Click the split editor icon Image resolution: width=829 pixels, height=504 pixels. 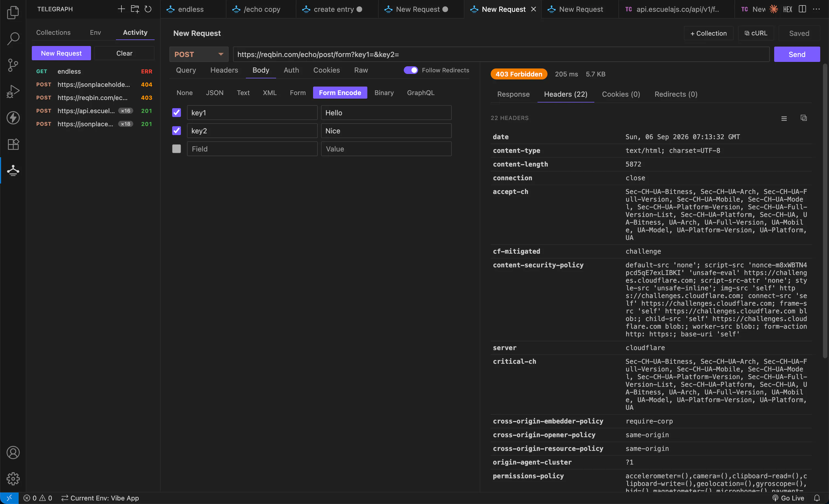pos(802,9)
